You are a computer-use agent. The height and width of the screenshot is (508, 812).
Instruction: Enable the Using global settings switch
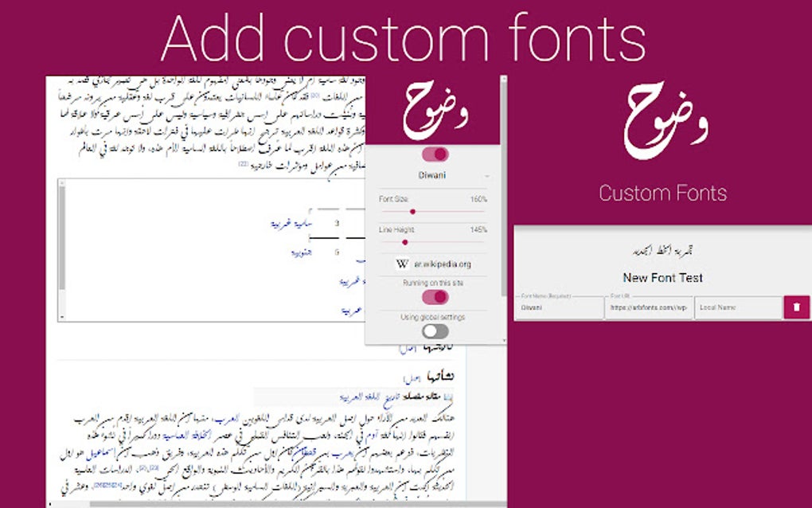pos(435,331)
